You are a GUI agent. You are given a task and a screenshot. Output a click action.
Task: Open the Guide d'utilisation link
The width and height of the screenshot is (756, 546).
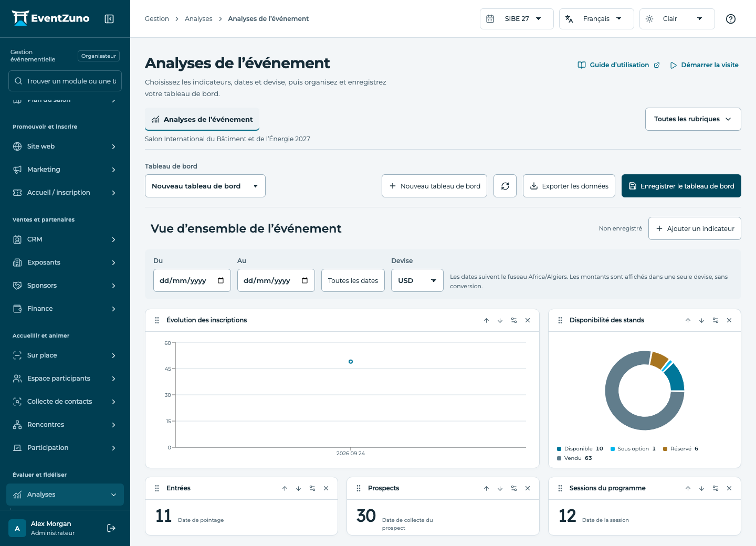coord(618,65)
